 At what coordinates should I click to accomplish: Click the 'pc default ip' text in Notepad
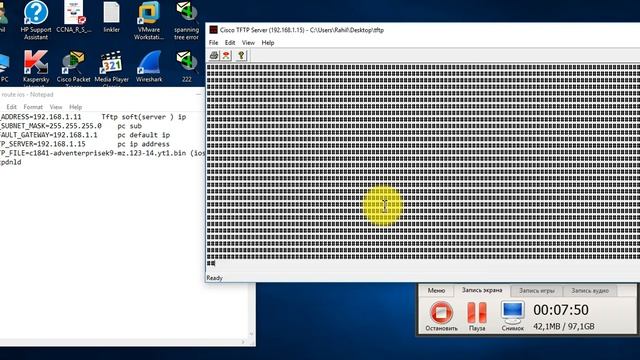[x=143, y=135]
